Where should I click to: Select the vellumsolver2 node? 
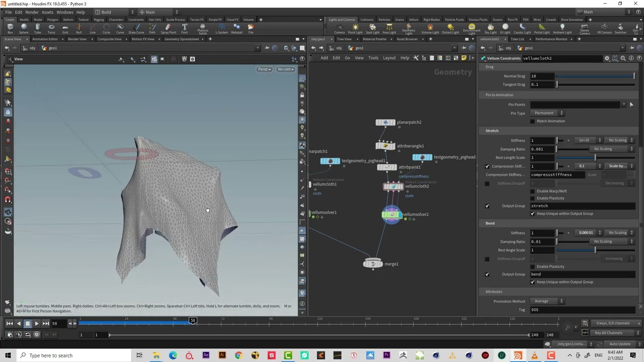[x=392, y=215]
